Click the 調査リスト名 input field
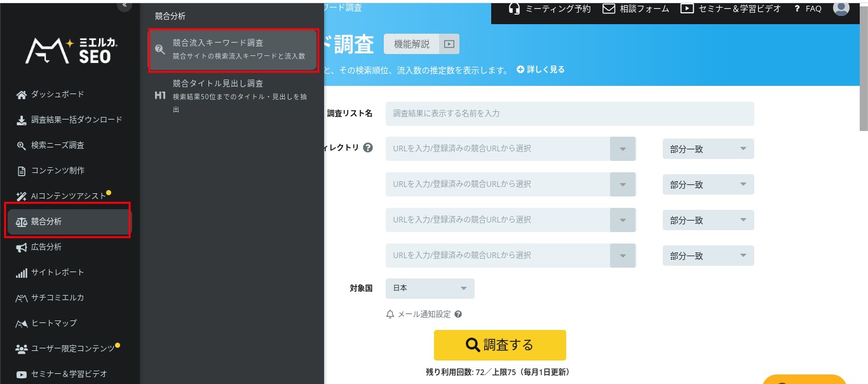Viewport: 868px width, 384px height. coord(569,113)
